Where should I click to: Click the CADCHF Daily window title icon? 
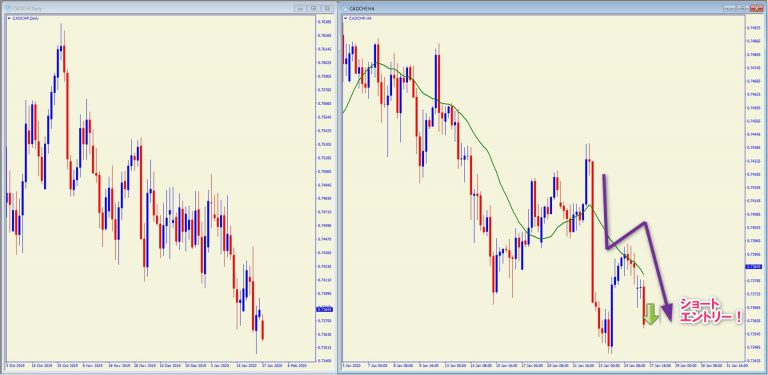tap(8, 8)
